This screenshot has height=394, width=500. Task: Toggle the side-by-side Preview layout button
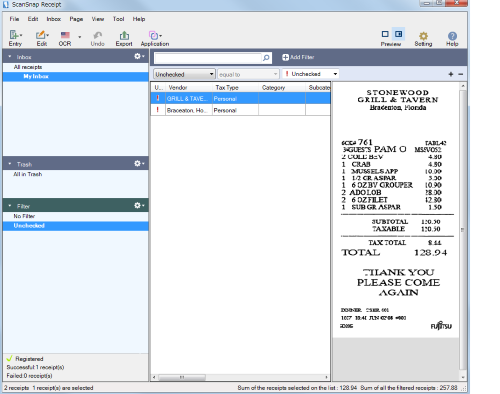point(398,34)
